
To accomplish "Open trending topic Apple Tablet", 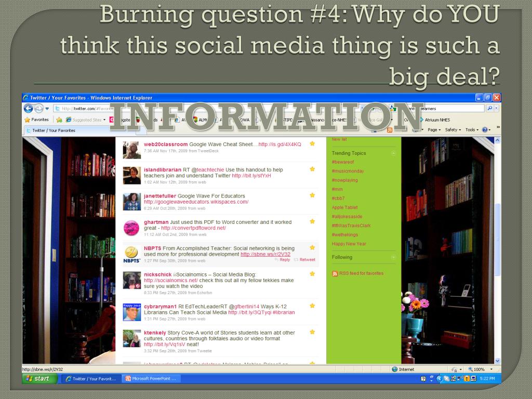I will [345, 207].
